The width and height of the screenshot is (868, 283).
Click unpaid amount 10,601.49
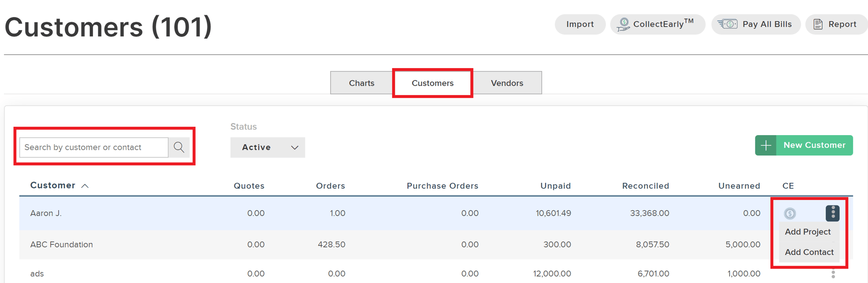[553, 214]
